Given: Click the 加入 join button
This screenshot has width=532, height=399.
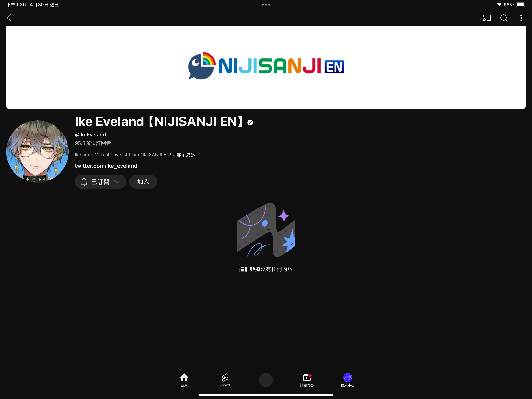Looking at the screenshot, I should pos(143,182).
